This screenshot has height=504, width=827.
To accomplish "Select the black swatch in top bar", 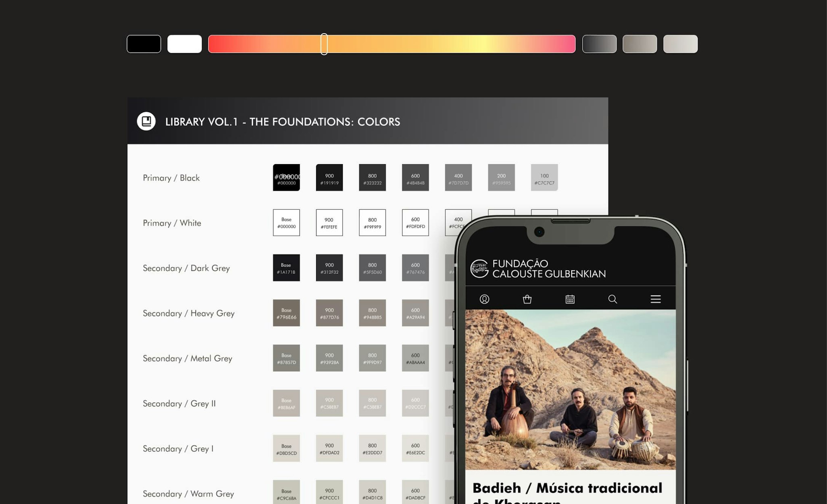I will coord(144,44).
